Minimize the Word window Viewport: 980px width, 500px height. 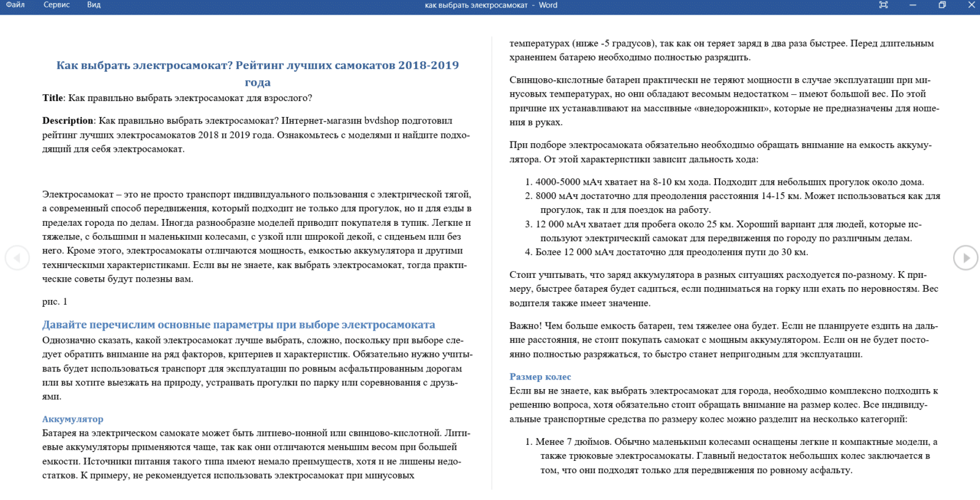(x=913, y=5)
